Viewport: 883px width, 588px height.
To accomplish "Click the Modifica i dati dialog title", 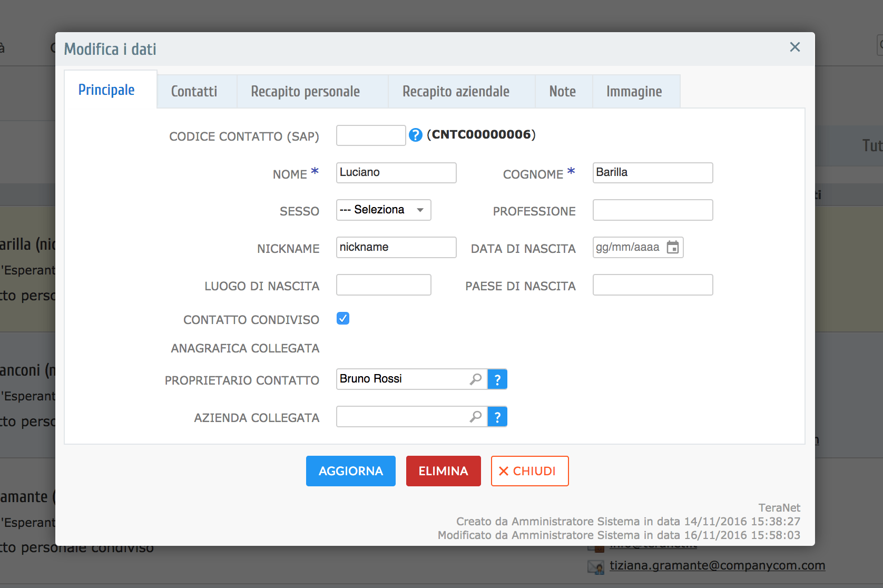I will tap(110, 49).
